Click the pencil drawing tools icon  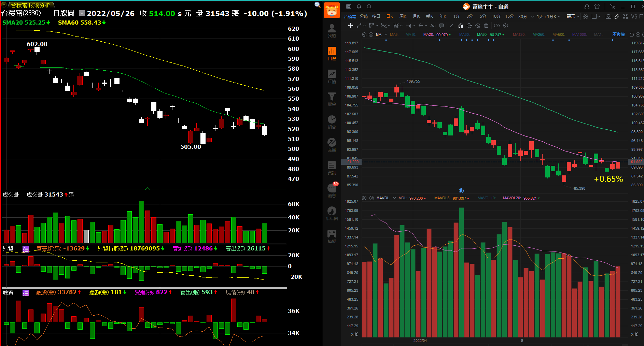(617, 16)
